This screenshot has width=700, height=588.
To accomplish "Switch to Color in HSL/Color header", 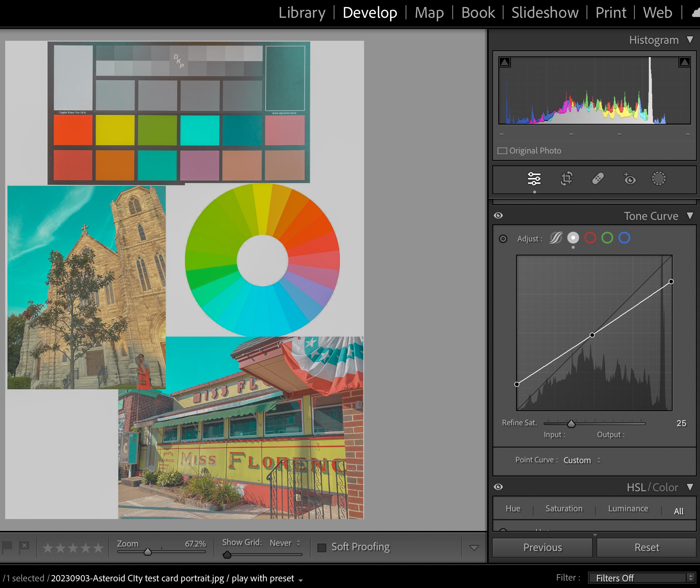I will coord(665,487).
